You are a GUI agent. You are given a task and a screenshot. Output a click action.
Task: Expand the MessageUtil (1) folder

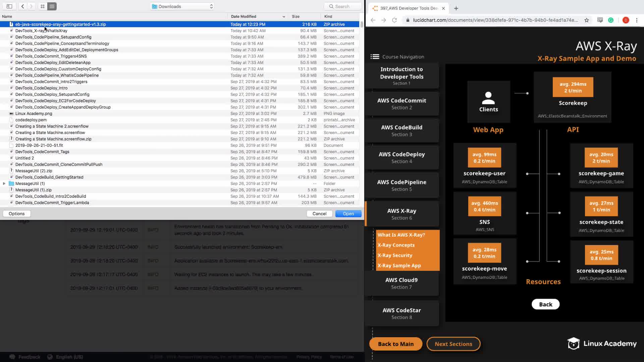pyautogui.click(x=4, y=184)
